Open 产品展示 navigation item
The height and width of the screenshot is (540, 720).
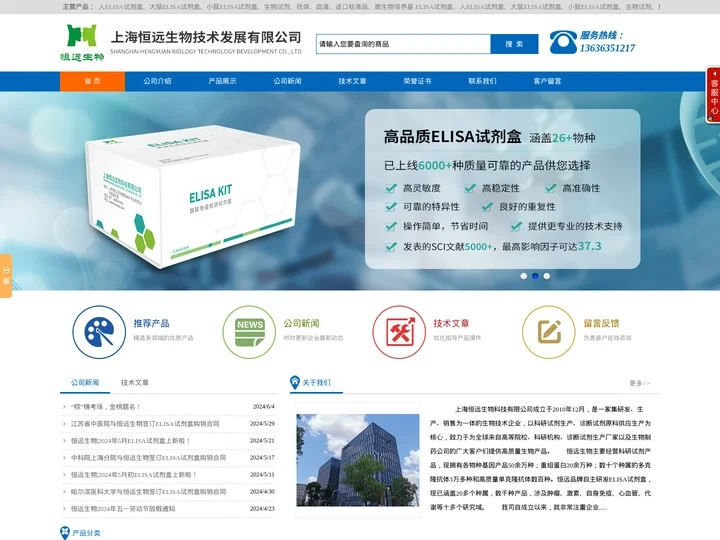pyautogui.click(x=222, y=81)
